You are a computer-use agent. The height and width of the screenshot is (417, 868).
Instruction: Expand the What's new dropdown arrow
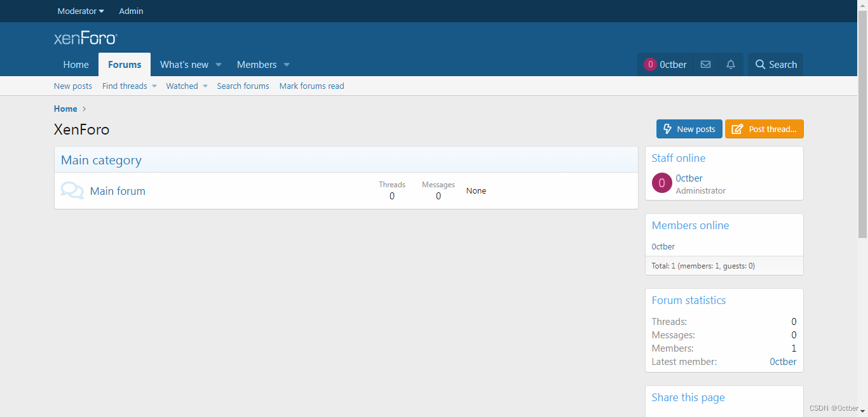tap(219, 65)
